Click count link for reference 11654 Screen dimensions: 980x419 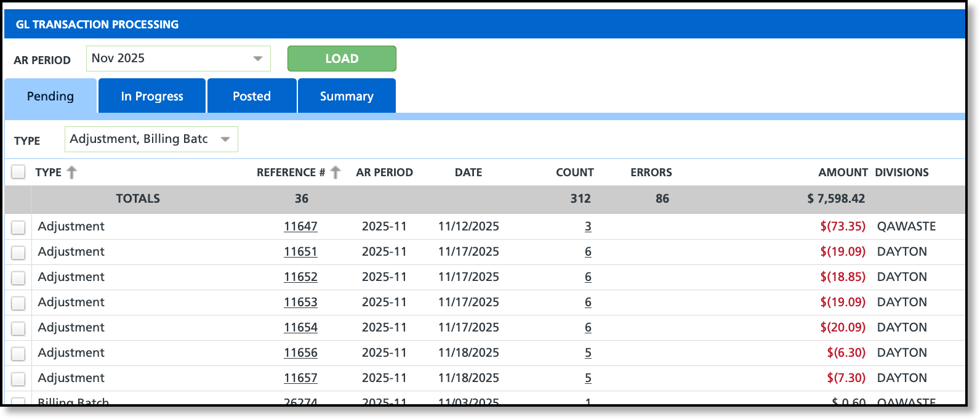[x=588, y=327]
